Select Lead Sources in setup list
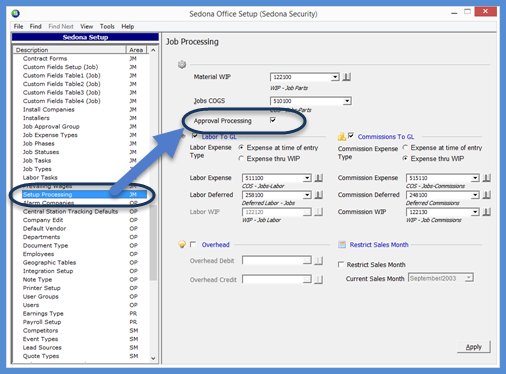Image resolution: width=506 pixels, height=374 pixels. (42, 347)
